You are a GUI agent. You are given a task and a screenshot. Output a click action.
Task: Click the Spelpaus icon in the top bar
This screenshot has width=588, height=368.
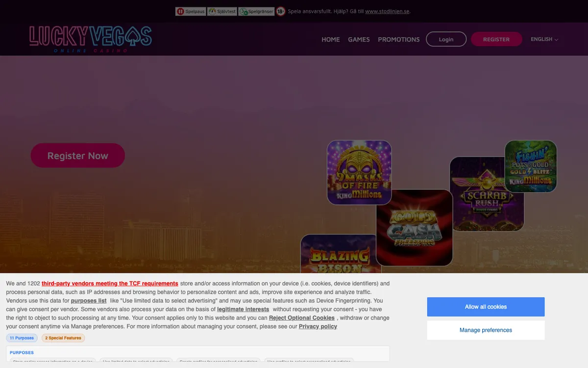coord(191,11)
